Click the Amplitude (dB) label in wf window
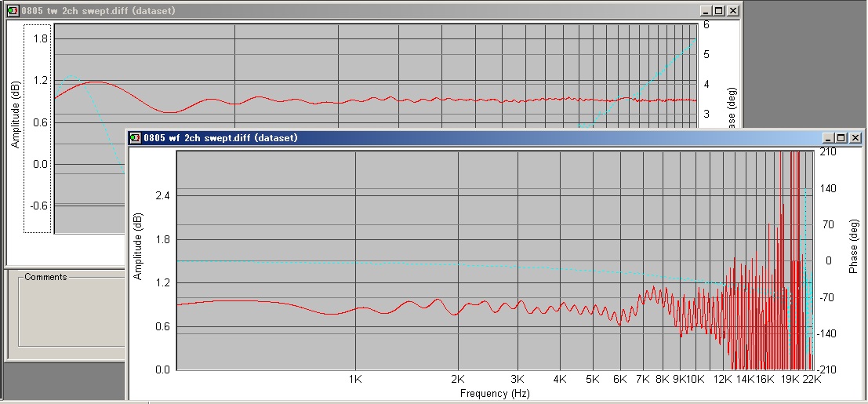The width and height of the screenshot is (868, 404). [138, 246]
